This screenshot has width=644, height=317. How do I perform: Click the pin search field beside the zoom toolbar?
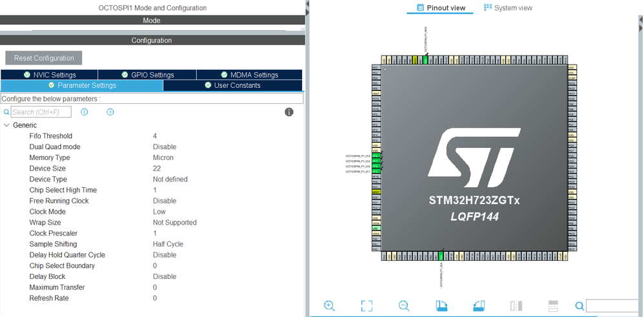point(613,306)
